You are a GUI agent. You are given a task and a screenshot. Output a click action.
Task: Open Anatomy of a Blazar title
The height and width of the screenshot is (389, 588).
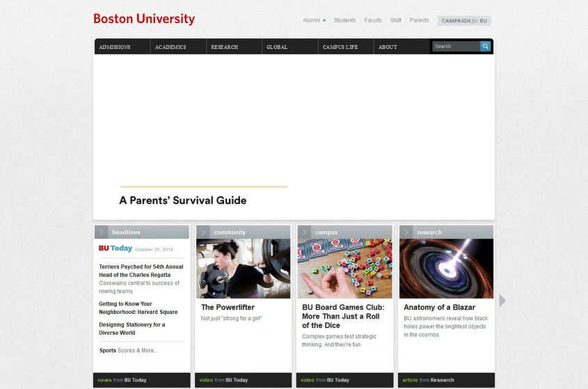(x=440, y=307)
